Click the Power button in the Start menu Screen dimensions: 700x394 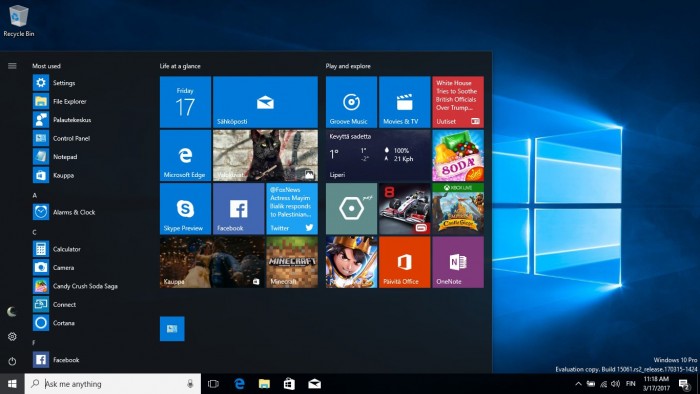click(12, 361)
